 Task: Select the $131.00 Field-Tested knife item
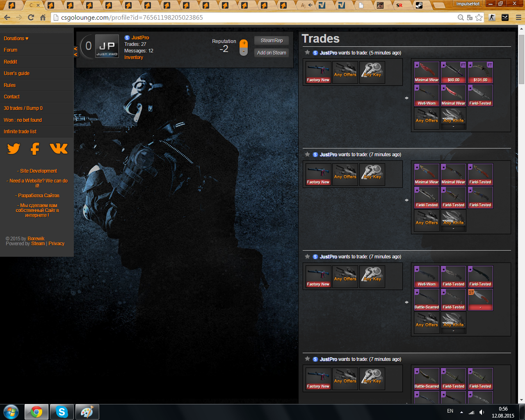(x=480, y=73)
